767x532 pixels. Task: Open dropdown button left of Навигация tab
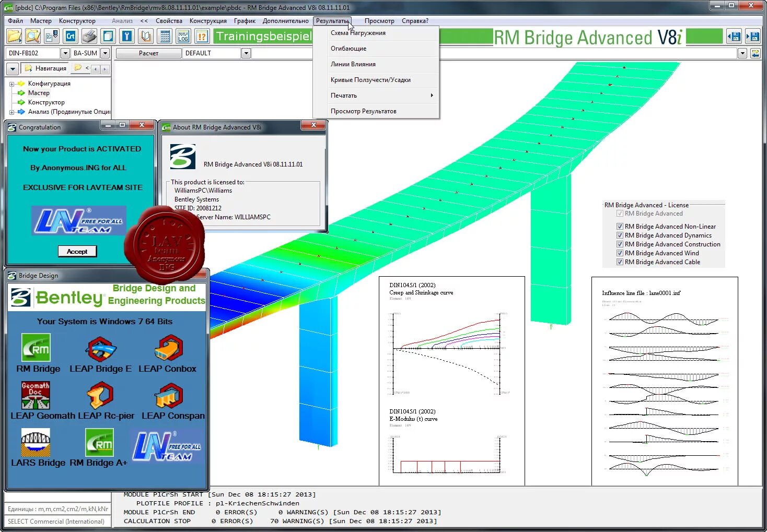[13, 69]
